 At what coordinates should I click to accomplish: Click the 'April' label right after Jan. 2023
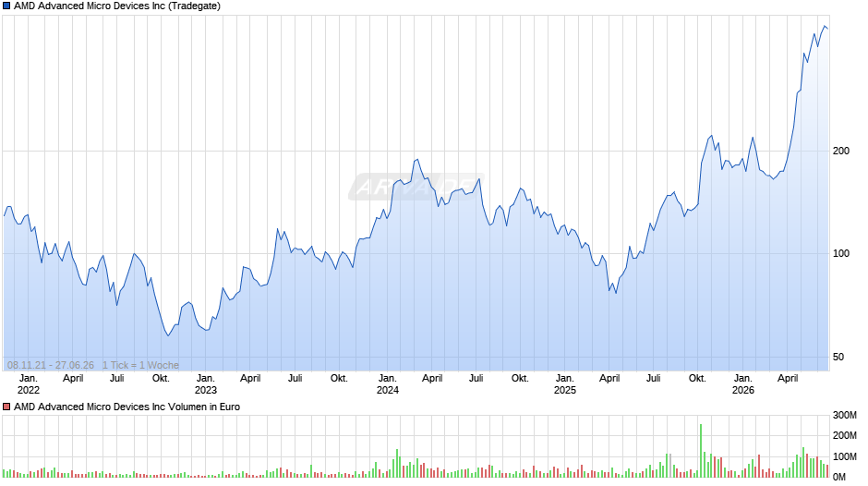250,379
